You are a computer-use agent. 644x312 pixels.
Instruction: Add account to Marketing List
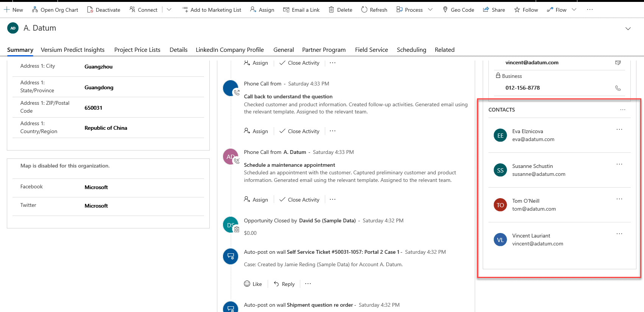[212, 10]
